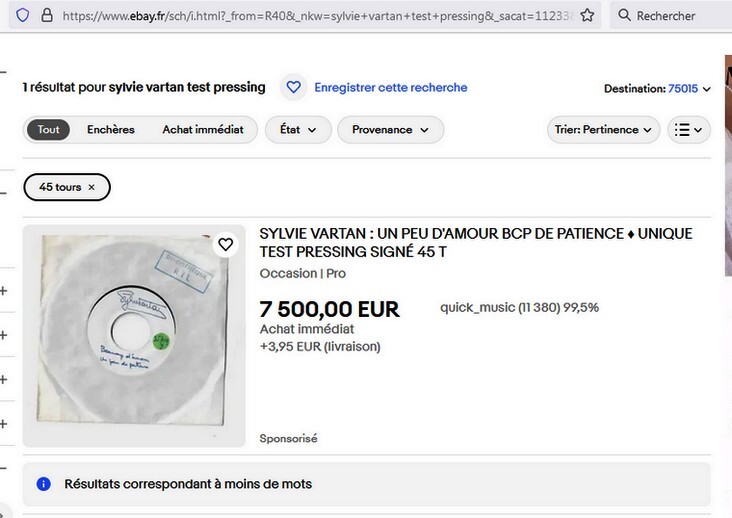Add the listing to watchlist heart
Viewport: 732px width, 518px height.
tap(226, 244)
